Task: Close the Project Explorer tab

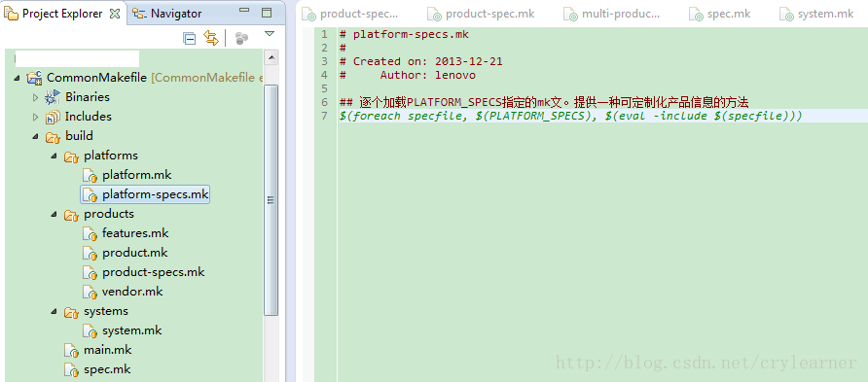Action: pyautogui.click(x=115, y=14)
